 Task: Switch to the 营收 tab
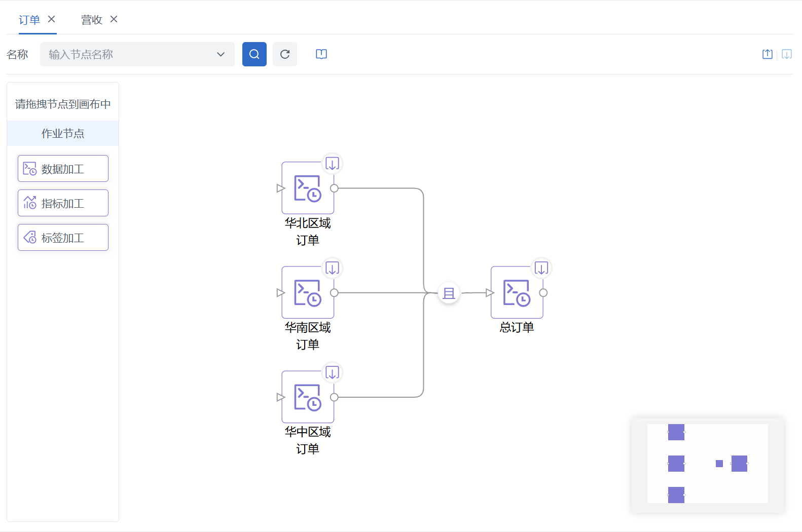pyautogui.click(x=92, y=20)
